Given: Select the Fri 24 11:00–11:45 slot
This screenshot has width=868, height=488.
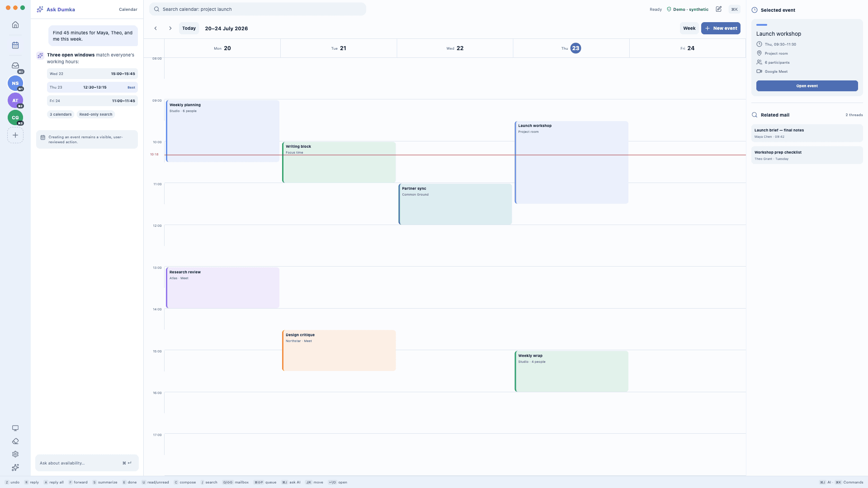Looking at the screenshot, I should point(92,101).
